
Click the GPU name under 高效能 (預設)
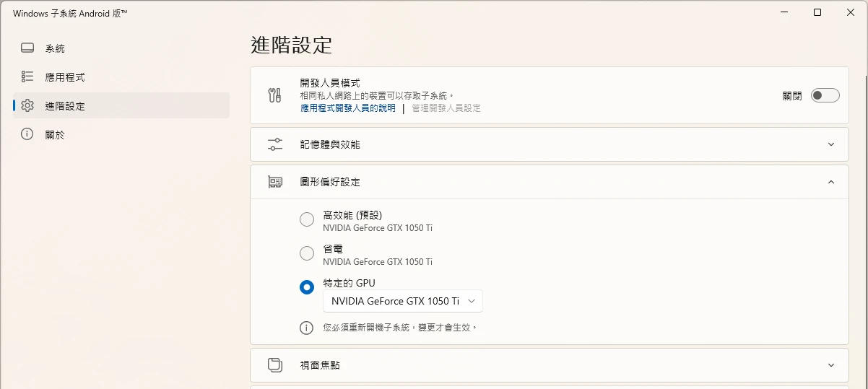coord(378,228)
